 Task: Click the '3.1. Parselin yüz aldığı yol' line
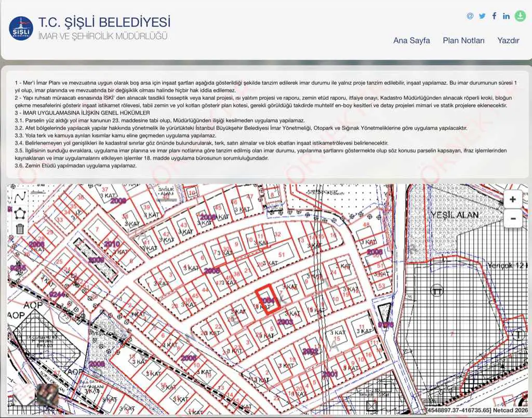pyautogui.click(x=160, y=121)
